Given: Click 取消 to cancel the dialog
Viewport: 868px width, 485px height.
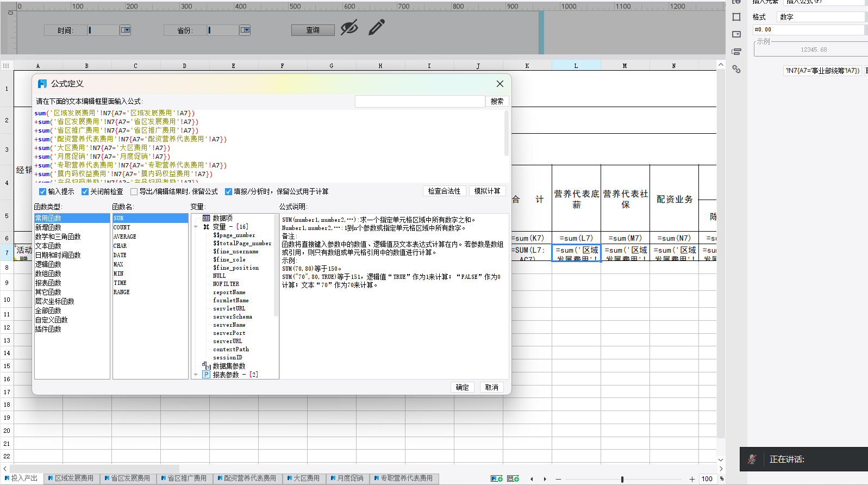Looking at the screenshot, I should point(492,387).
